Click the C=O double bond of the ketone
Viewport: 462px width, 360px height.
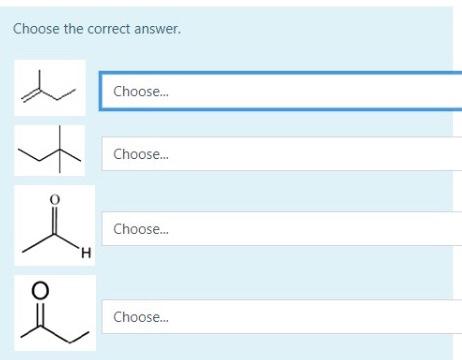pyautogui.click(x=40, y=314)
